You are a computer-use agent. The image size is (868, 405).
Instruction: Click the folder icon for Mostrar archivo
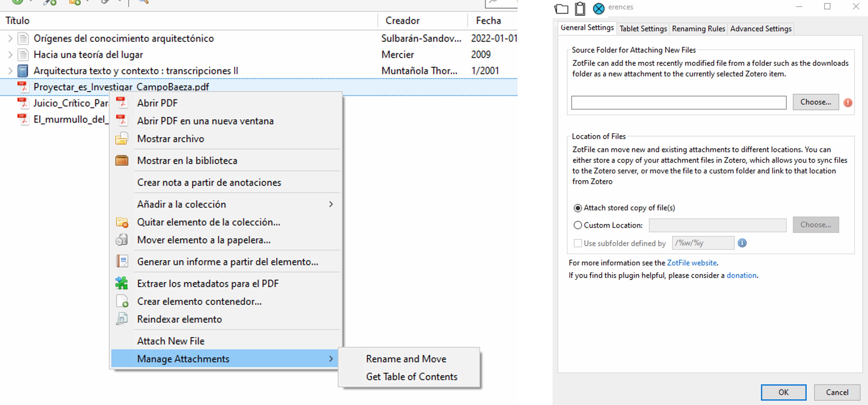[x=121, y=139]
